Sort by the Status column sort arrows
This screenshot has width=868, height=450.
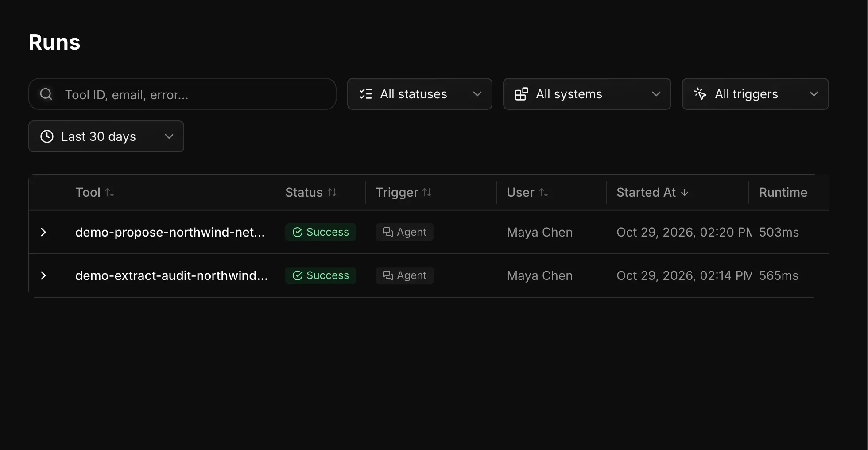[332, 192]
